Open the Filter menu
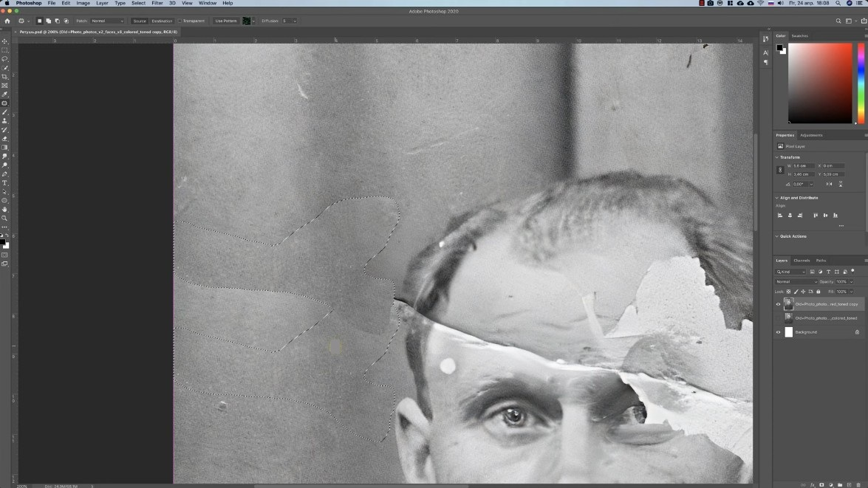This screenshot has width=868, height=488. pos(157,3)
